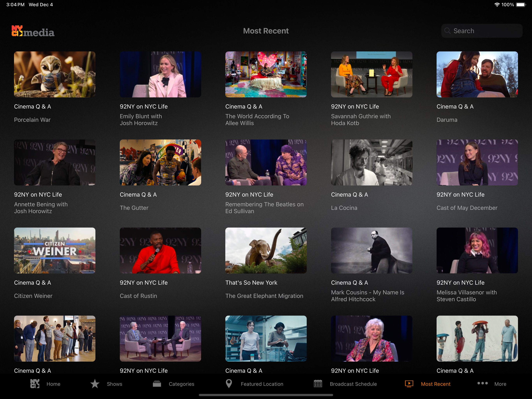Open the Categories tray icon

point(157,384)
